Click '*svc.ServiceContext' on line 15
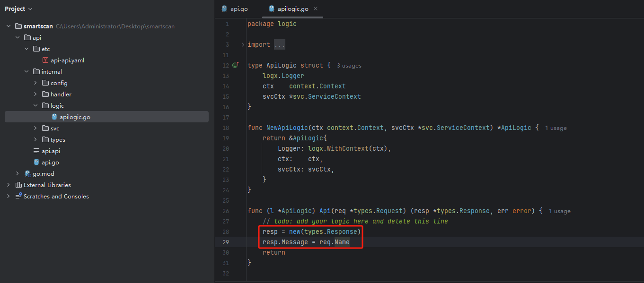Image resolution: width=644 pixels, height=283 pixels. coord(325,97)
